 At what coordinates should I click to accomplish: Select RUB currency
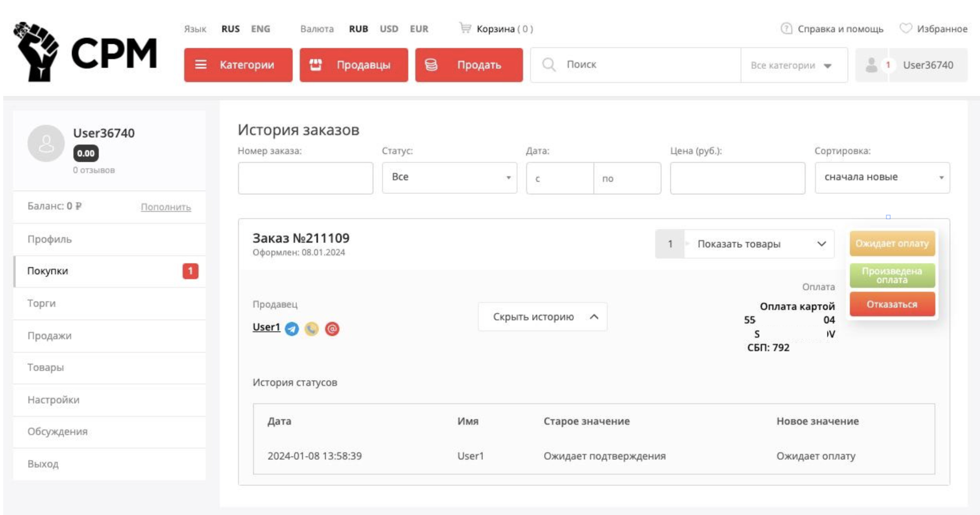click(358, 29)
